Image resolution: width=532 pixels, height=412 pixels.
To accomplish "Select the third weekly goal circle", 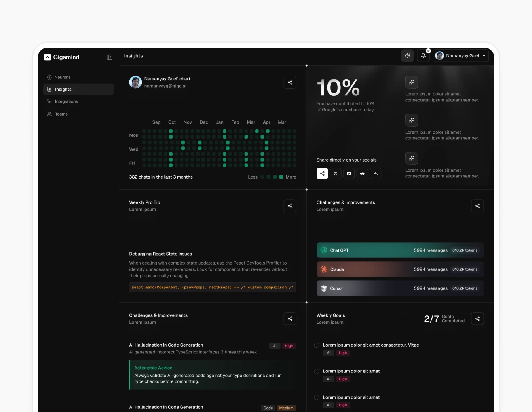I will coord(317,397).
